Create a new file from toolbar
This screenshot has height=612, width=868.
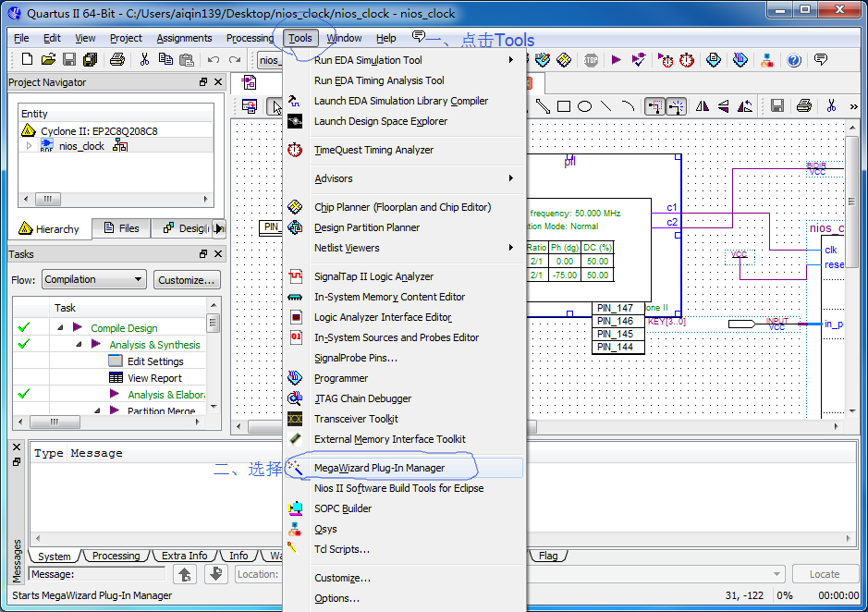click(27, 59)
